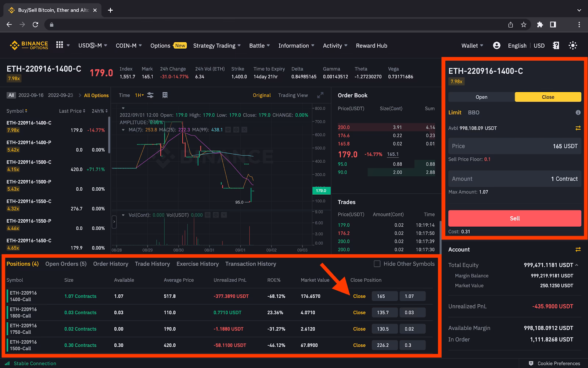Select the depth chart icon next to indicators
Viewport: 588px width, 368px height.
(165, 95)
